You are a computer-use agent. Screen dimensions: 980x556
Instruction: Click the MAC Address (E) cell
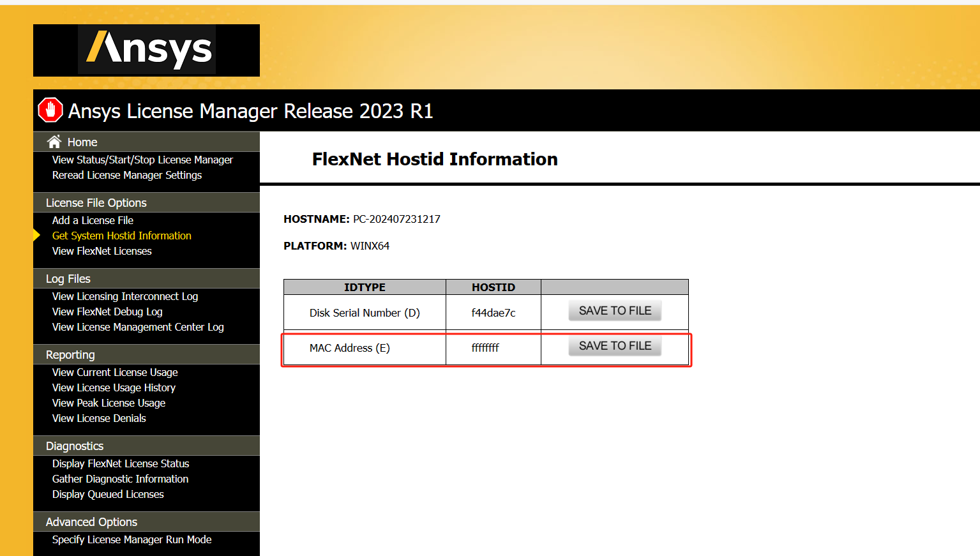click(365, 348)
